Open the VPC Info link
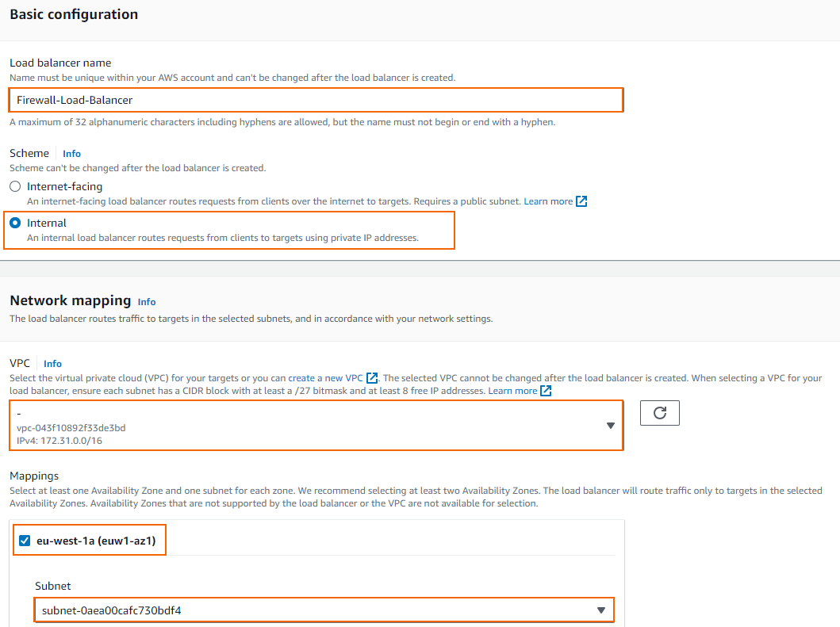The width and height of the screenshot is (840, 627). pyautogui.click(x=52, y=364)
